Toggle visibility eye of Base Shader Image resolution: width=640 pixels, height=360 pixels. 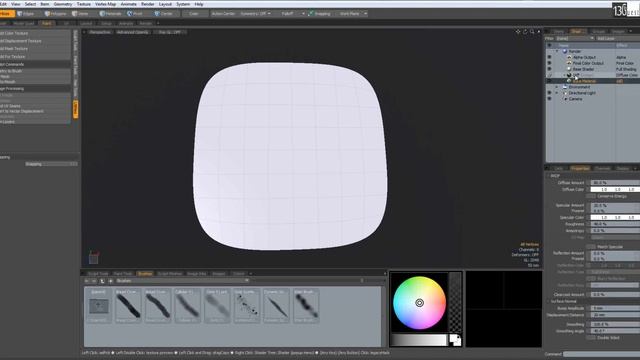549,69
